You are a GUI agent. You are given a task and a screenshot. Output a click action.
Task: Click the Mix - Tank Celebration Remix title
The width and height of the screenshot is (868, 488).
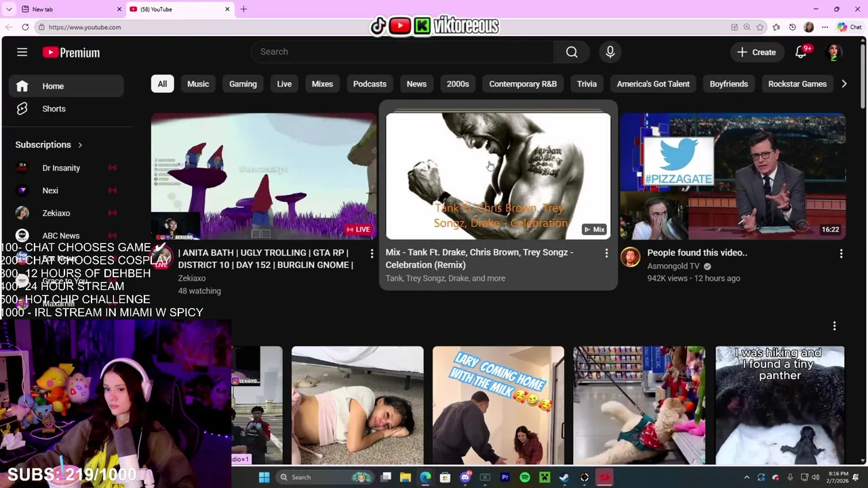(479, 258)
